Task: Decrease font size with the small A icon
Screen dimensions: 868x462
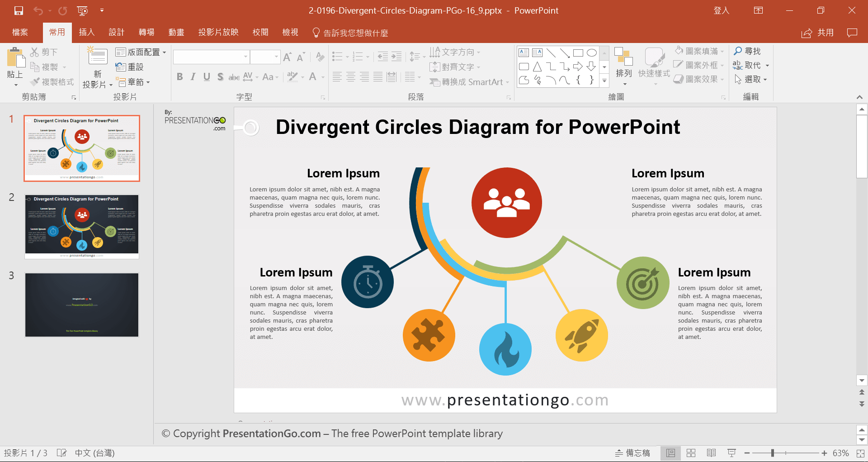Action: coord(301,57)
